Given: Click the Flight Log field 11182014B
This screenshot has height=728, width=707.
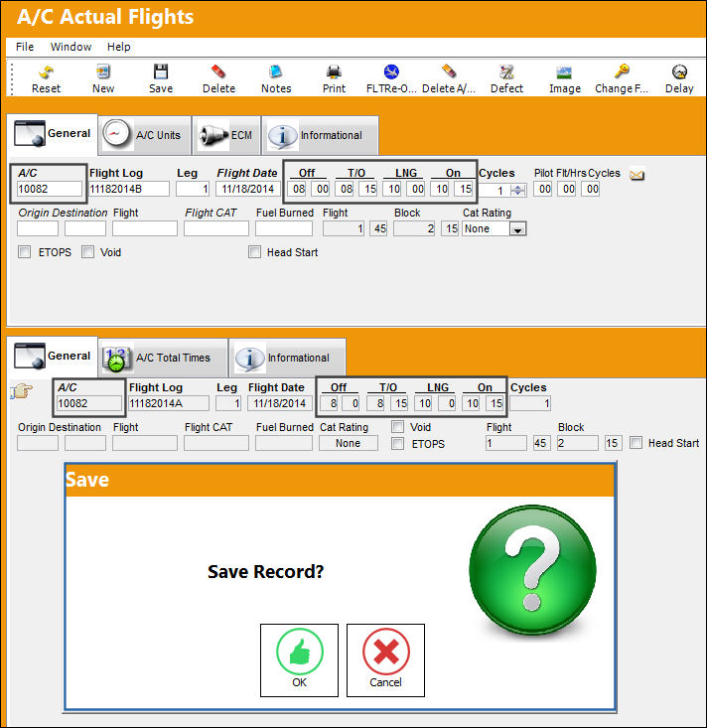Looking at the screenshot, I should coord(128,189).
